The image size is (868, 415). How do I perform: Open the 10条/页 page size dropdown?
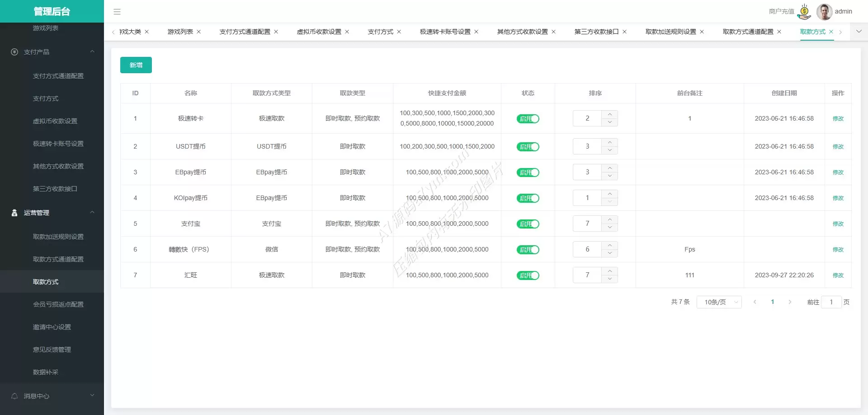[719, 302]
